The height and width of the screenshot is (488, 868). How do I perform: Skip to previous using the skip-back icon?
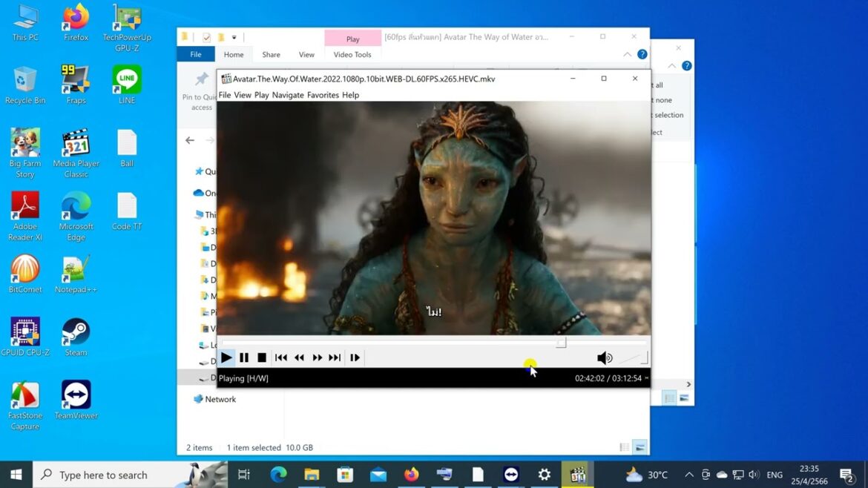(x=281, y=357)
